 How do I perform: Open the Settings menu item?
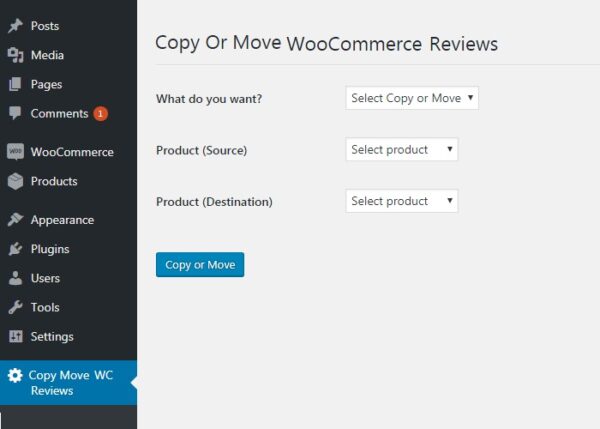click(x=52, y=336)
